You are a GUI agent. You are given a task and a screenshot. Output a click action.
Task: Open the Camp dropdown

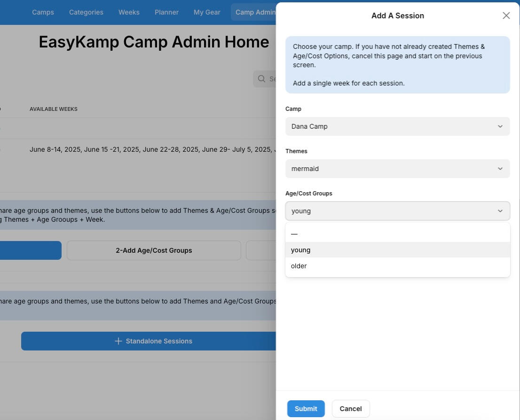pyautogui.click(x=397, y=126)
